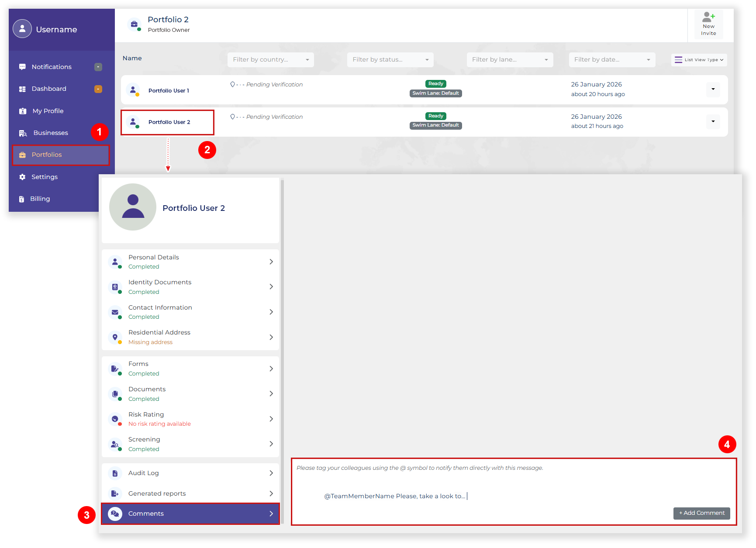Open the Filter by status dropdown

(x=390, y=60)
